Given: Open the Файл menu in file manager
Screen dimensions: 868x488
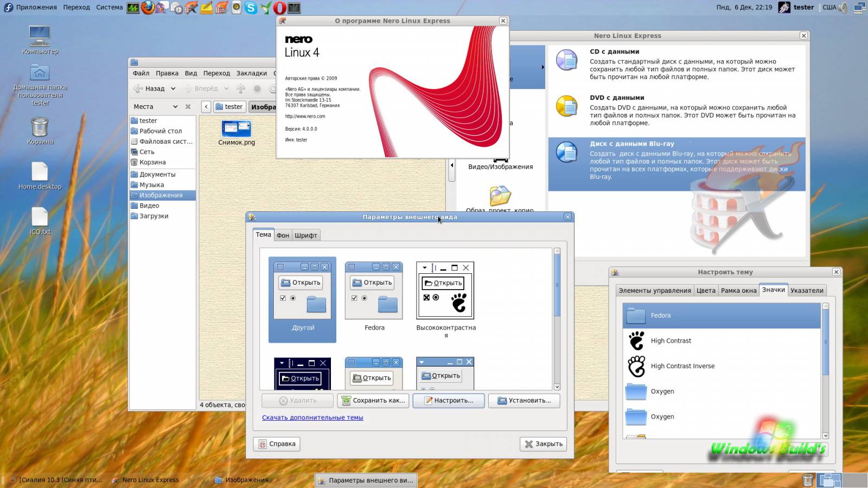Looking at the screenshot, I should (141, 73).
